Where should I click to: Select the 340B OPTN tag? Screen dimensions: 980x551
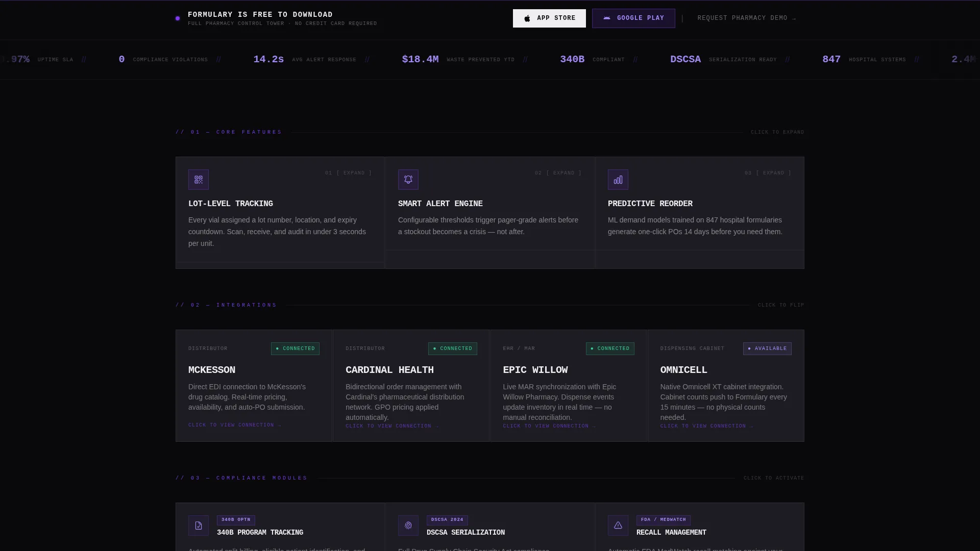click(236, 520)
